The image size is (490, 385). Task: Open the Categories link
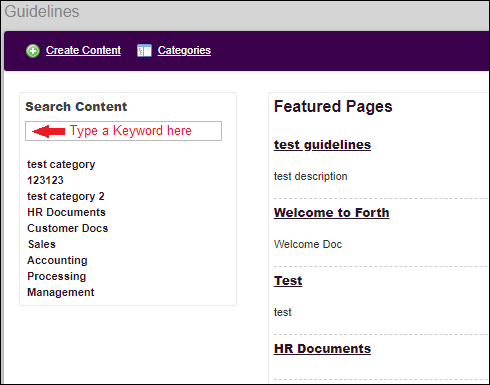184,51
